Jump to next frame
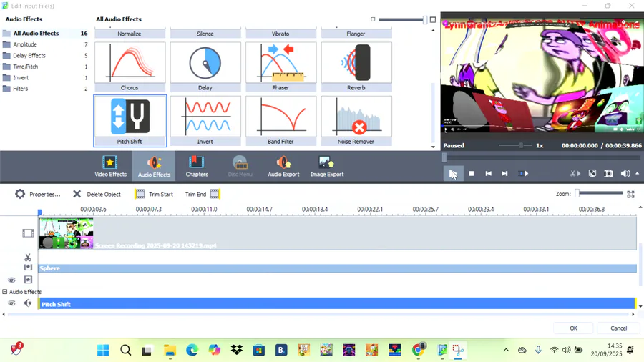This screenshot has width=644, height=362. coord(504,174)
